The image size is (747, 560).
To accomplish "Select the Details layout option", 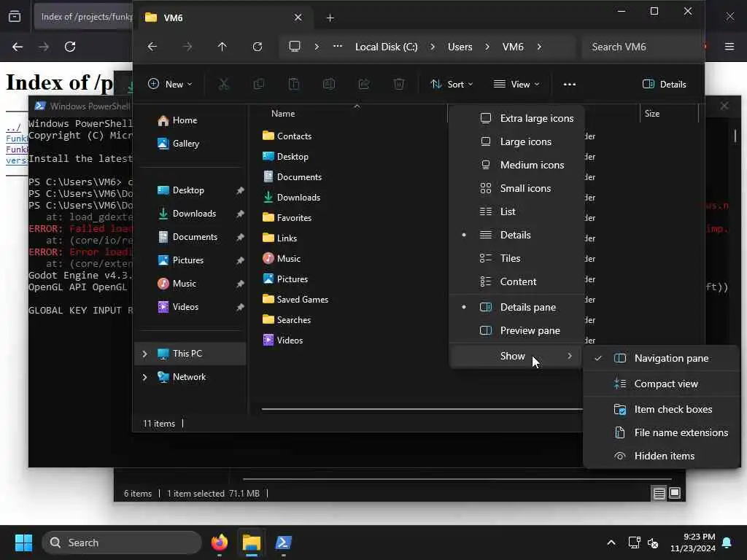I will click(x=517, y=235).
